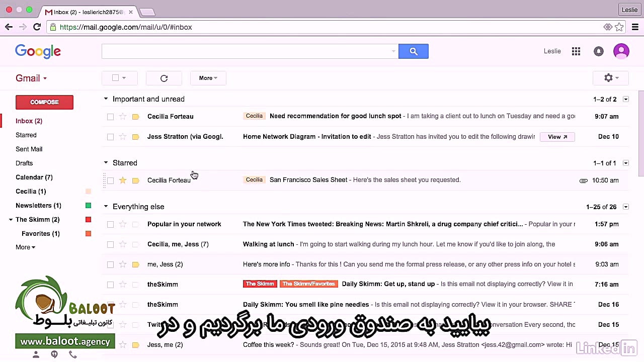Click the Gmail search button
The width and height of the screenshot is (644, 362).
(x=413, y=51)
